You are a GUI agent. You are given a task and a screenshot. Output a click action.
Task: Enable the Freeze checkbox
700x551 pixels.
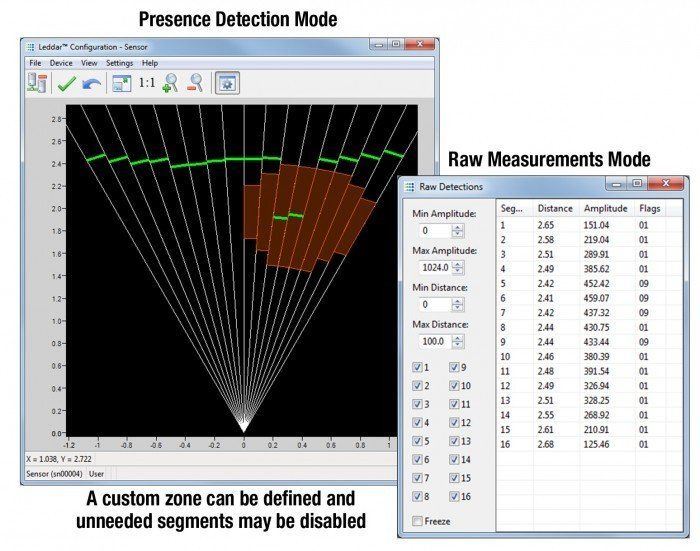click(417, 521)
